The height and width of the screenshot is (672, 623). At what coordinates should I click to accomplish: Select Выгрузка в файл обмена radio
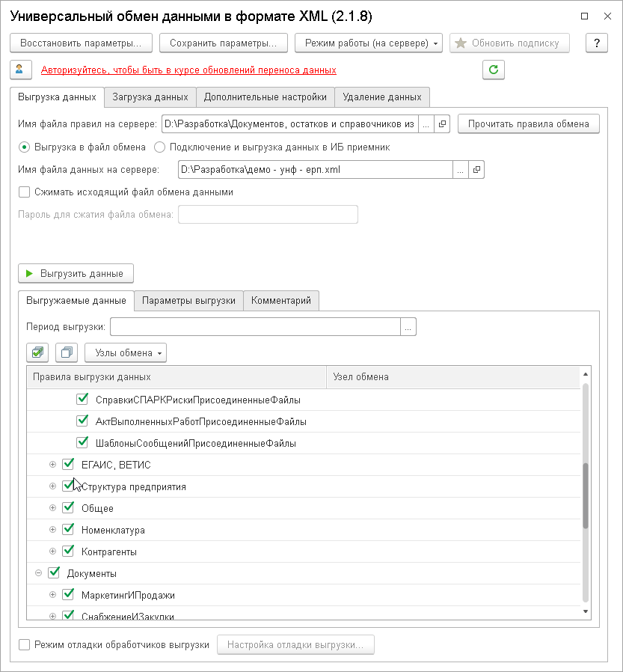[25, 147]
